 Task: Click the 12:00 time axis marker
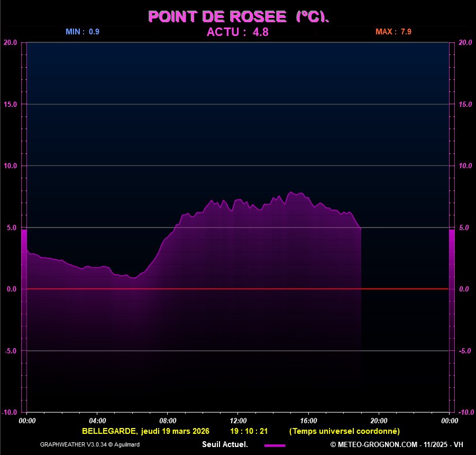[x=238, y=421]
